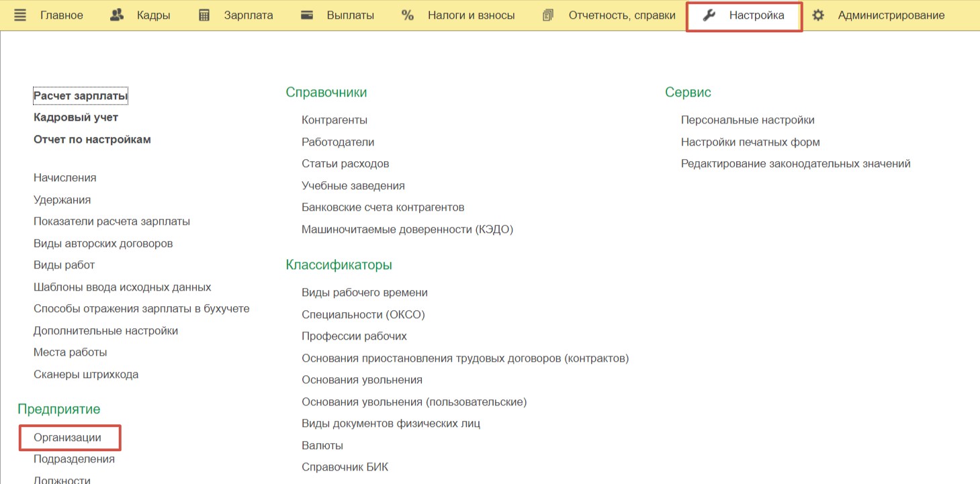Click the calculator icon beside Зарплата
The width and height of the screenshot is (980, 484).
pyautogui.click(x=204, y=15)
